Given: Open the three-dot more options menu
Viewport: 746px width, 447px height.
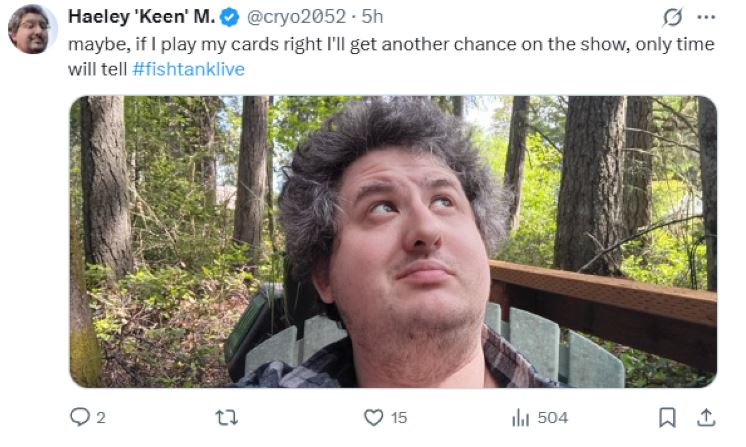Looking at the screenshot, I should [706, 18].
